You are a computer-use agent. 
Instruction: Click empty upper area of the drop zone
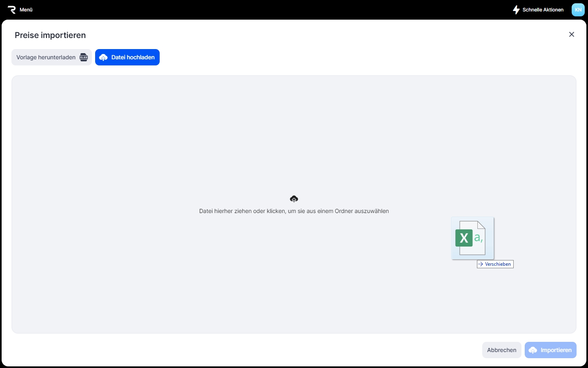click(294, 123)
